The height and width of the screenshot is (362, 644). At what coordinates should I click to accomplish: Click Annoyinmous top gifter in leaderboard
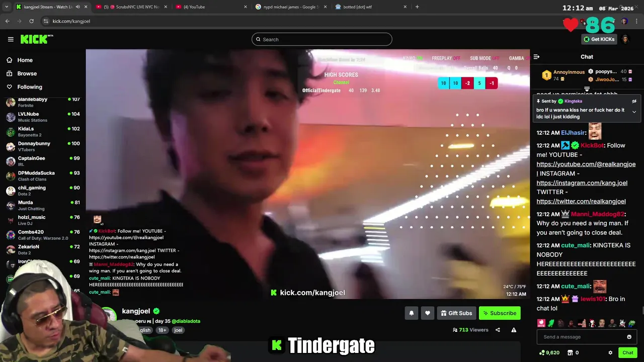562,75
